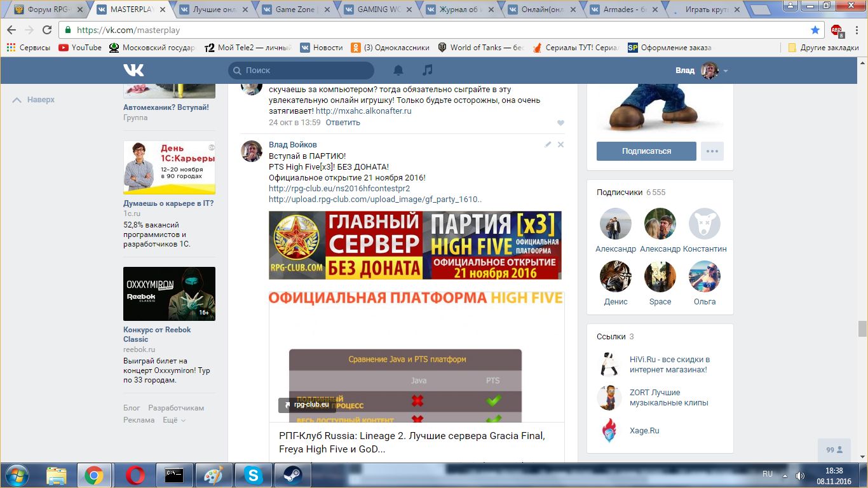Like the comment dated 24 окт

(560, 123)
